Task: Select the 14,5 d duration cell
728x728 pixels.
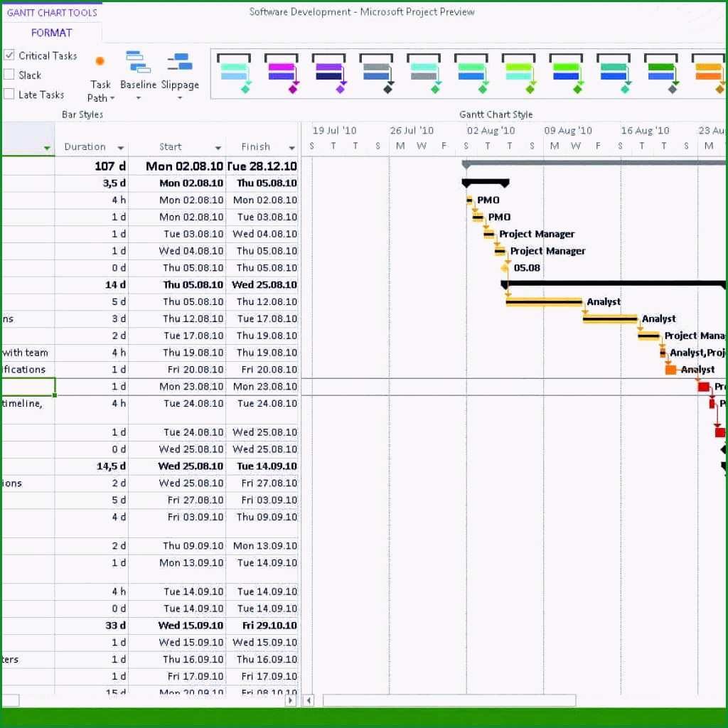Action: tap(92, 466)
